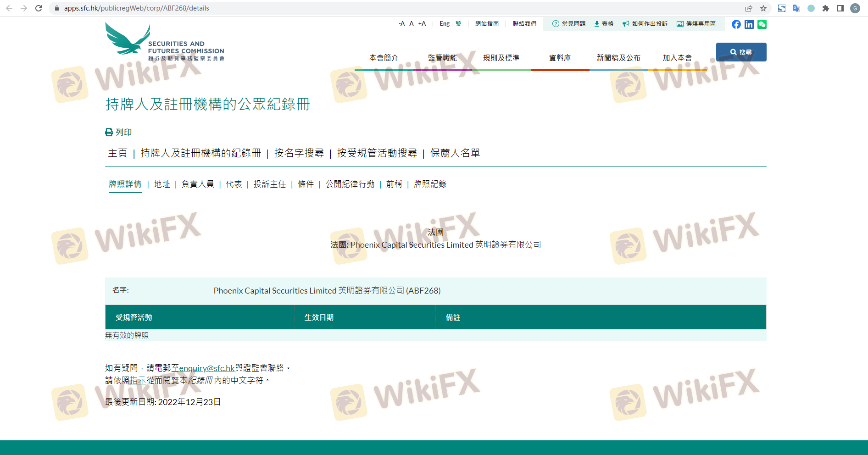This screenshot has height=455, width=868.
Task: Click the share page icon in address bar
Action: click(x=749, y=8)
